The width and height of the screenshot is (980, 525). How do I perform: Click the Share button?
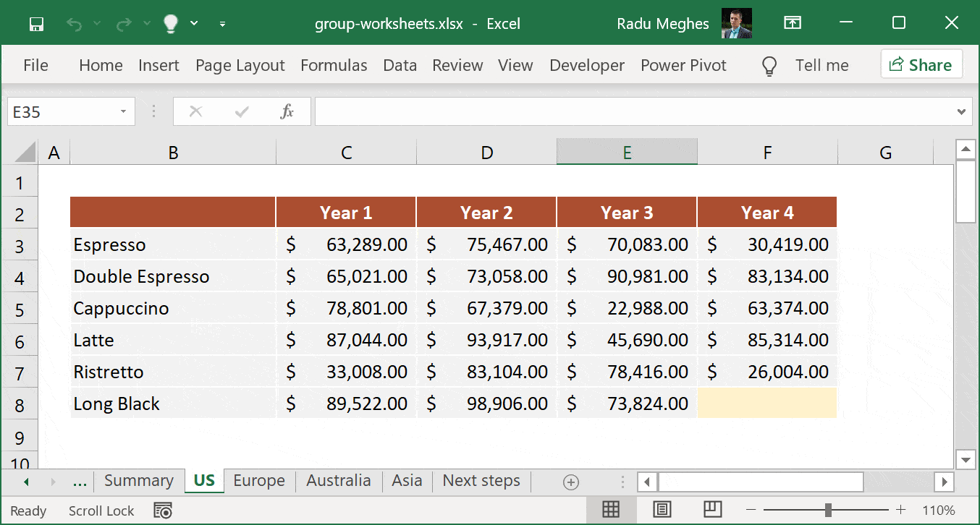click(921, 64)
